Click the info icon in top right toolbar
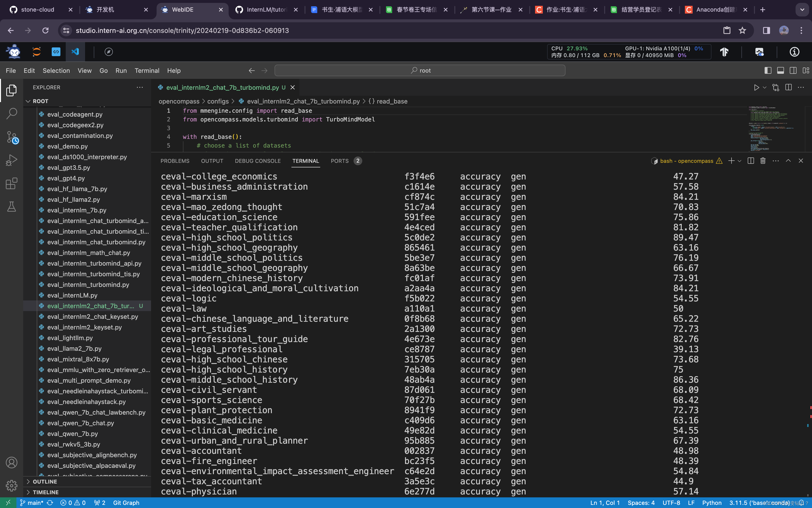Image resolution: width=812 pixels, height=508 pixels. [795, 52]
